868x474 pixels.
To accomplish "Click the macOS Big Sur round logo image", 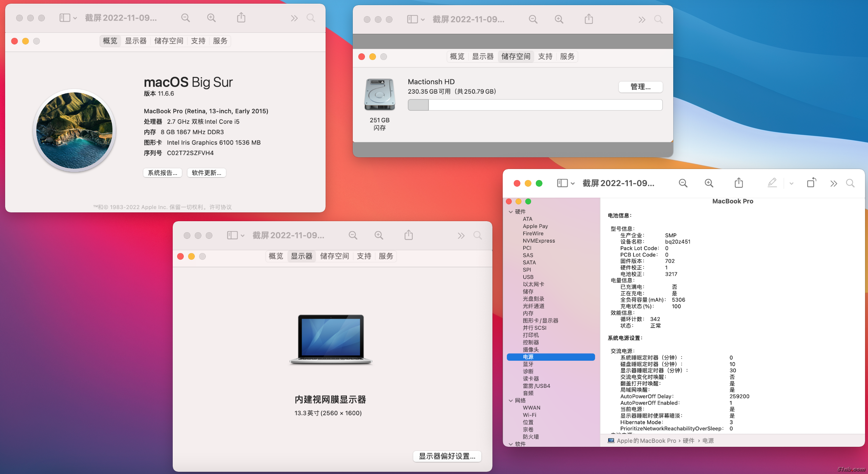I will pos(75,130).
